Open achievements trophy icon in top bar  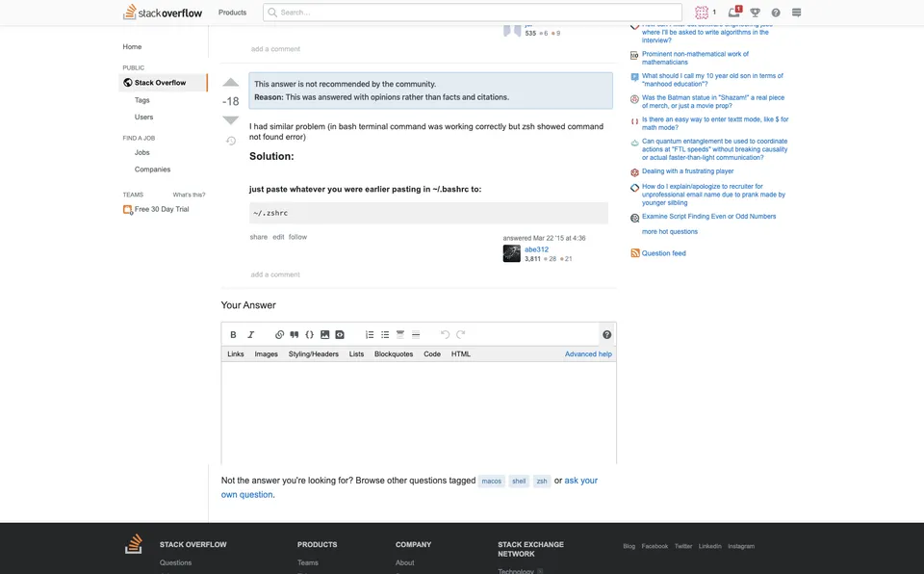point(755,13)
